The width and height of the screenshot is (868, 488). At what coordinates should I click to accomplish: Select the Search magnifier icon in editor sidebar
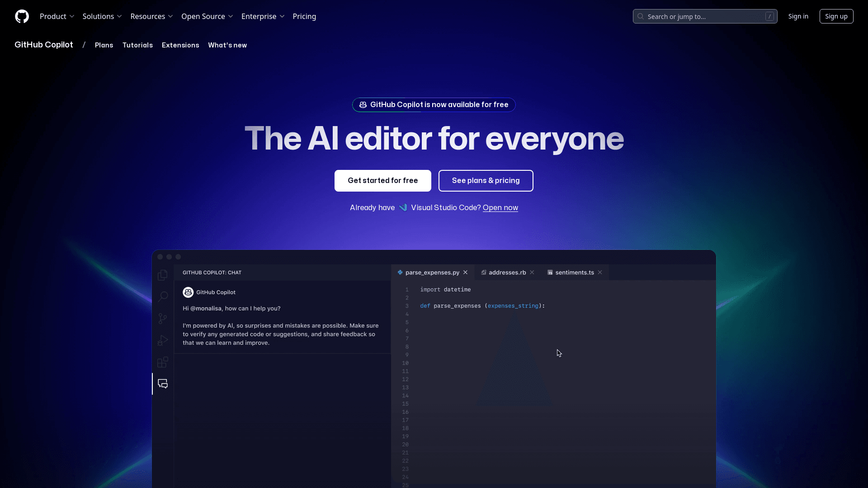click(x=163, y=297)
